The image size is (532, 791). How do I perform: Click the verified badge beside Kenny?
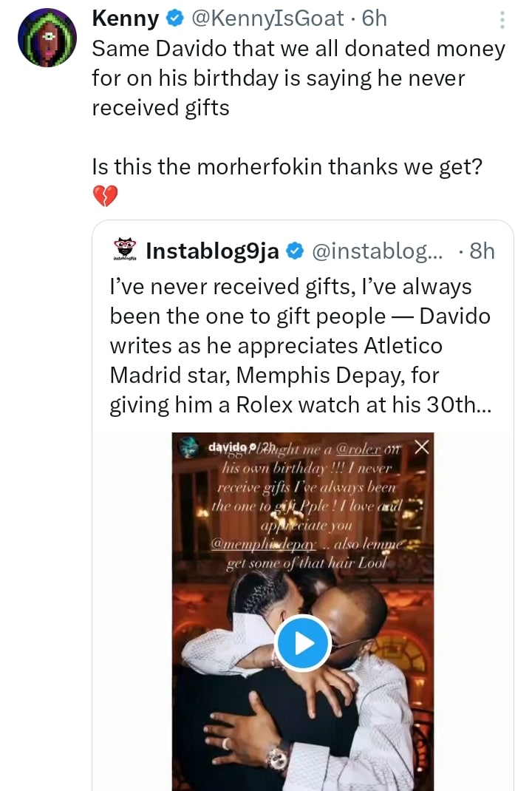[x=174, y=18]
